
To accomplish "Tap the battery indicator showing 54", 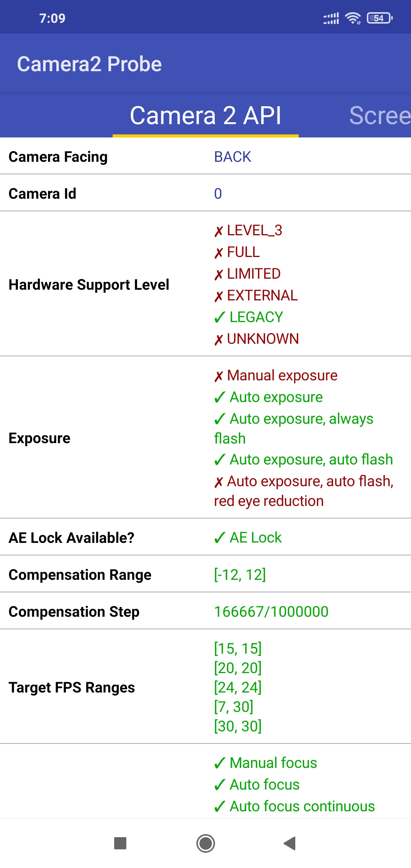I will coord(379,18).
